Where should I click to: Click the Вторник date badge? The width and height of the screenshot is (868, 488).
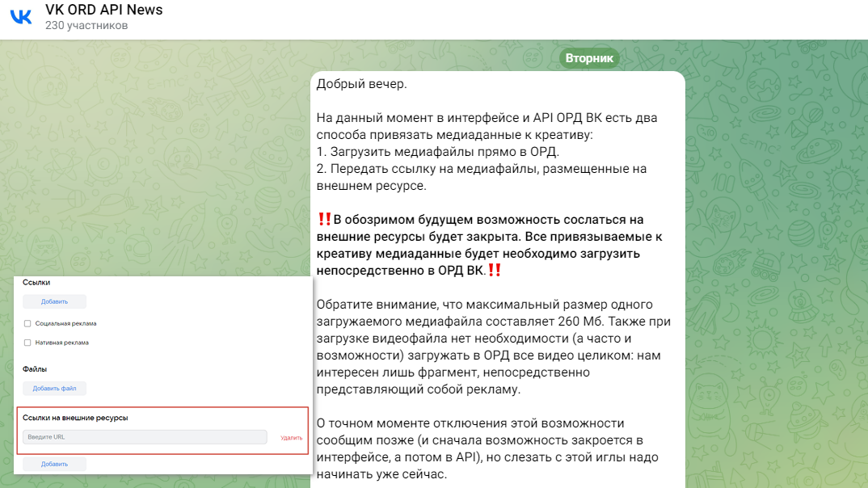(x=589, y=58)
